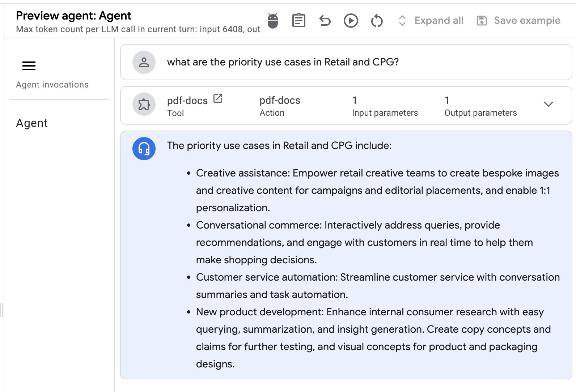
Task: Click 'Output parameters' label
Action: click(481, 113)
